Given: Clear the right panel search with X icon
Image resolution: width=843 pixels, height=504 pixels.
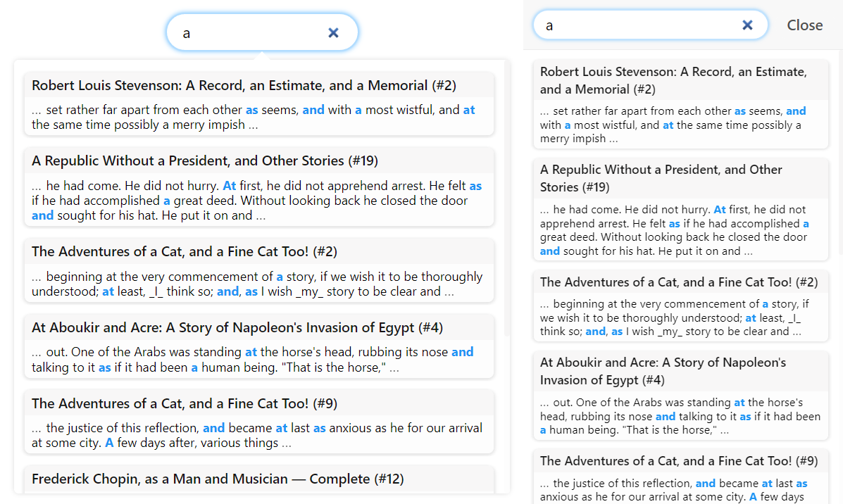Looking at the screenshot, I should click(x=747, y=25).
